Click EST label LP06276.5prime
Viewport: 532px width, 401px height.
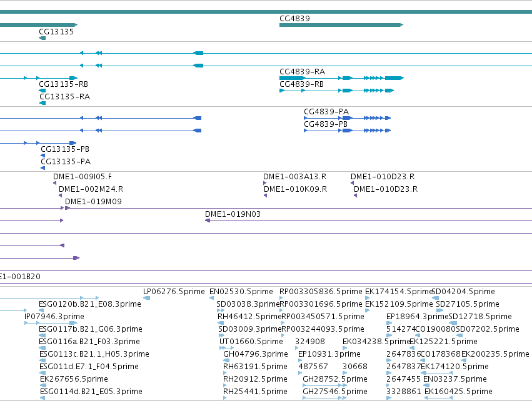pyautogui.click(x=174, y=292)
